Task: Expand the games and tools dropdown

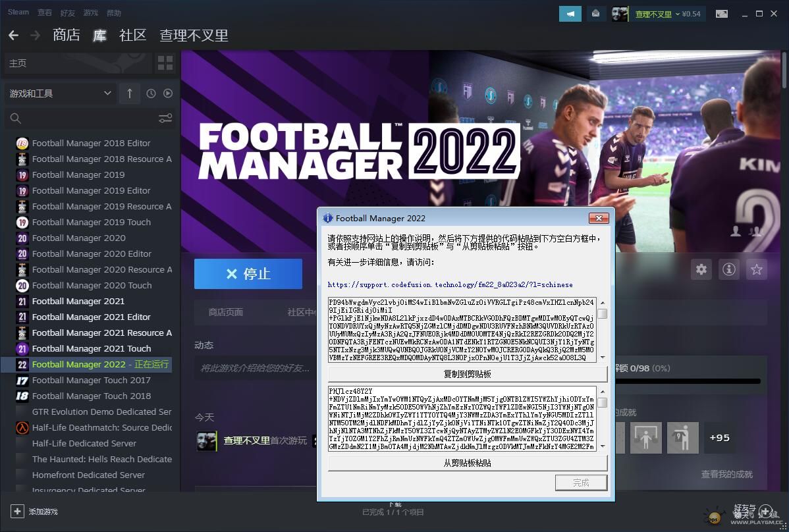Action: point(60,93)
